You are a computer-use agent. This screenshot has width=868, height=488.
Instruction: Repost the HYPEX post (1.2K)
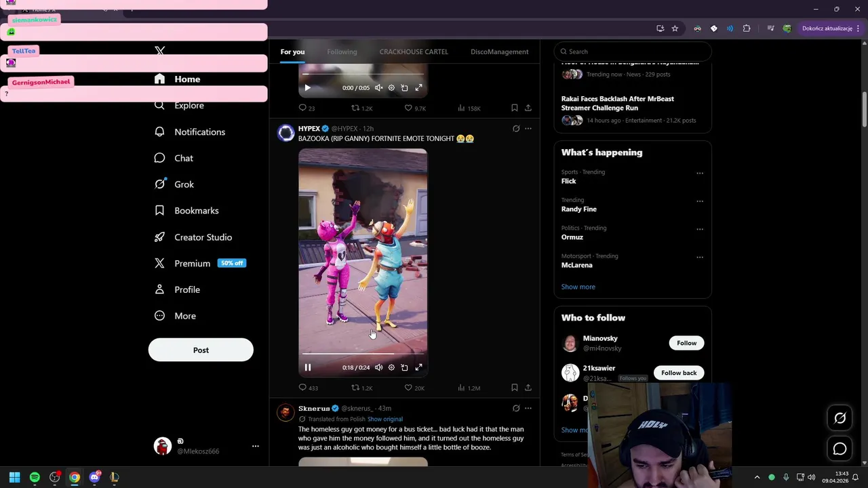pos(361,388)
